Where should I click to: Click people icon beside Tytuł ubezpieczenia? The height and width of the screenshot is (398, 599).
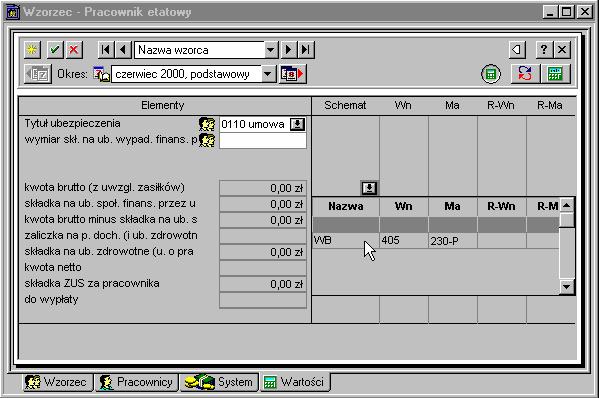[207, 125]
